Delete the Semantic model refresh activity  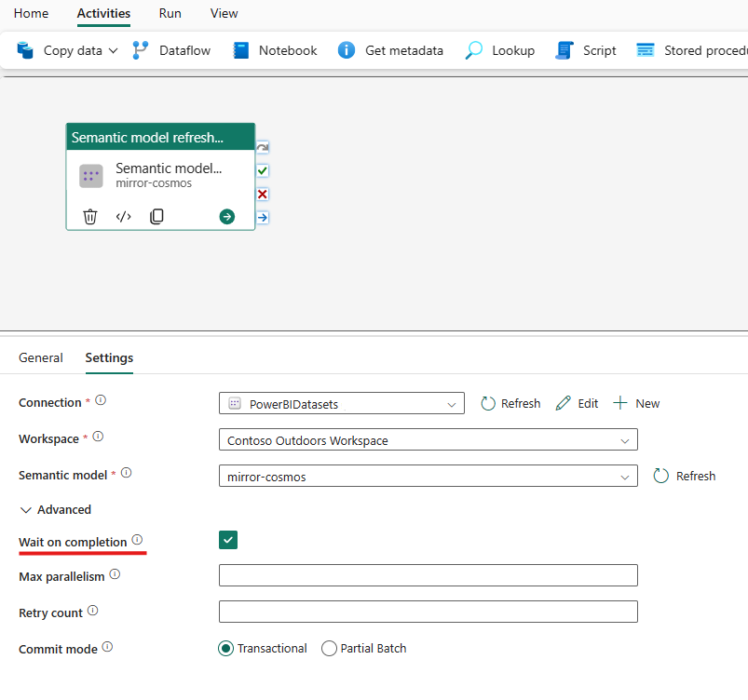[89, 216]
